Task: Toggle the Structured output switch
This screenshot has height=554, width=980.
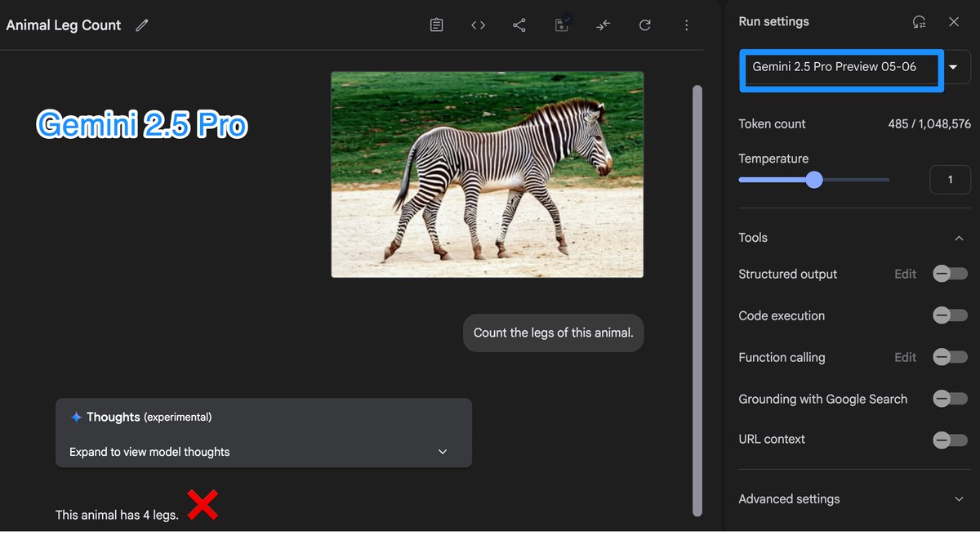Action: [950, 274]
